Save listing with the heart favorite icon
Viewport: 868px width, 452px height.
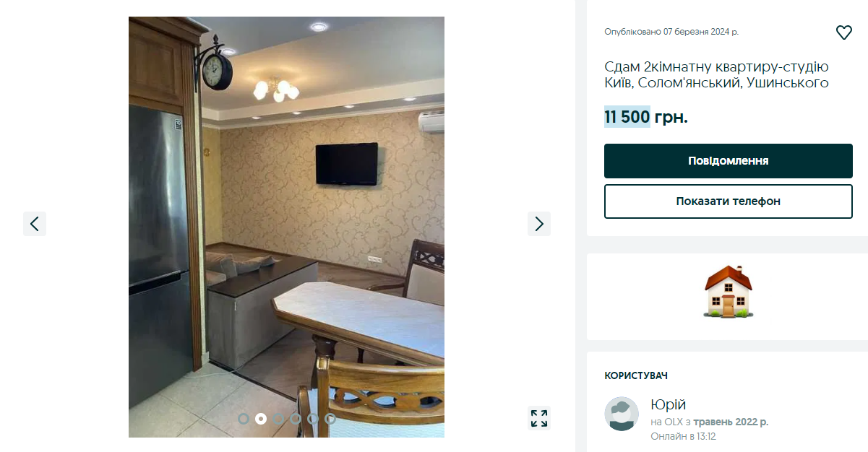(x=843, y=32)
